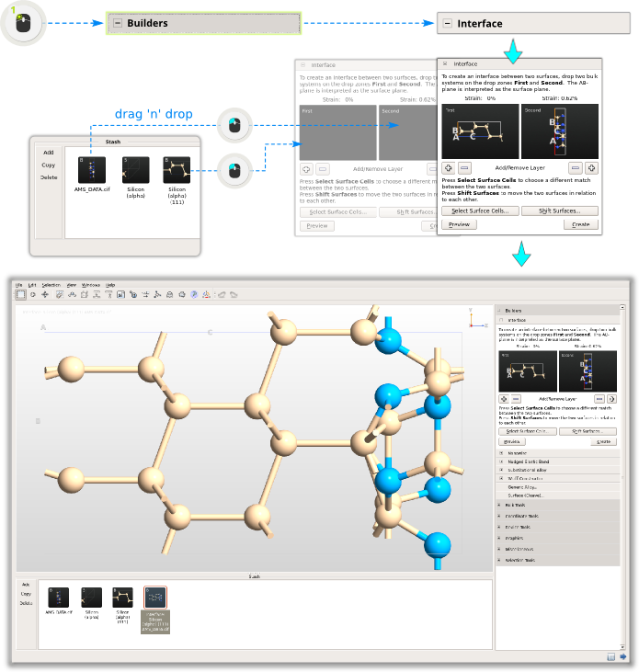
Task: Open the Windows menu
Action: pos(90,285)
